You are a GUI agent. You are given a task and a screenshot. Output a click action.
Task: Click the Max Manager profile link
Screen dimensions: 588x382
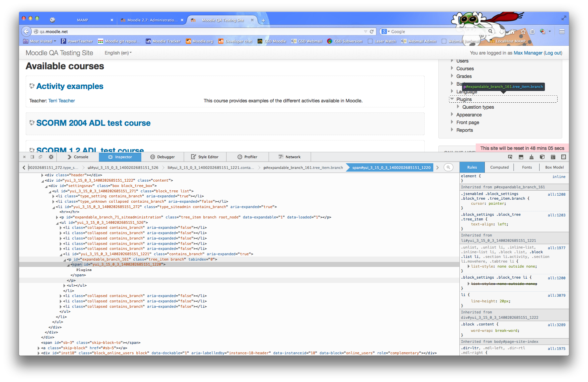coord(528,53)
